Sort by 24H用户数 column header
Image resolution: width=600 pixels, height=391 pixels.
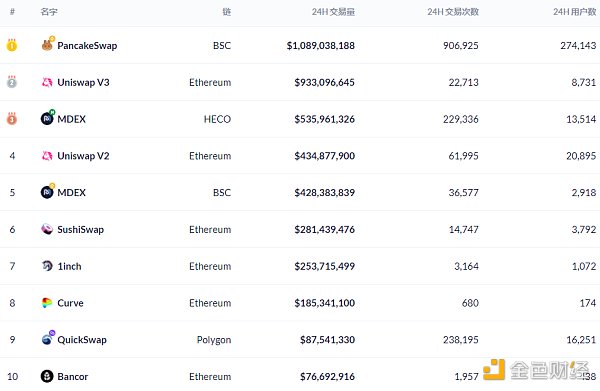(574, 12)
